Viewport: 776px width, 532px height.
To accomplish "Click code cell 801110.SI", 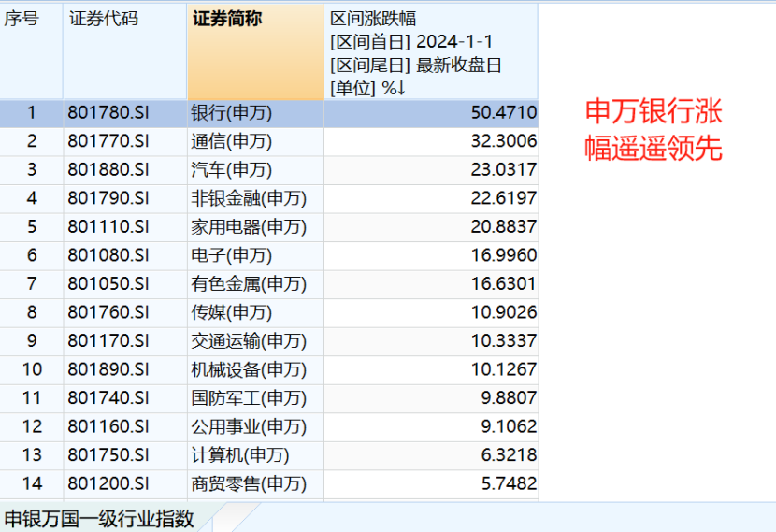I will 125,227.
